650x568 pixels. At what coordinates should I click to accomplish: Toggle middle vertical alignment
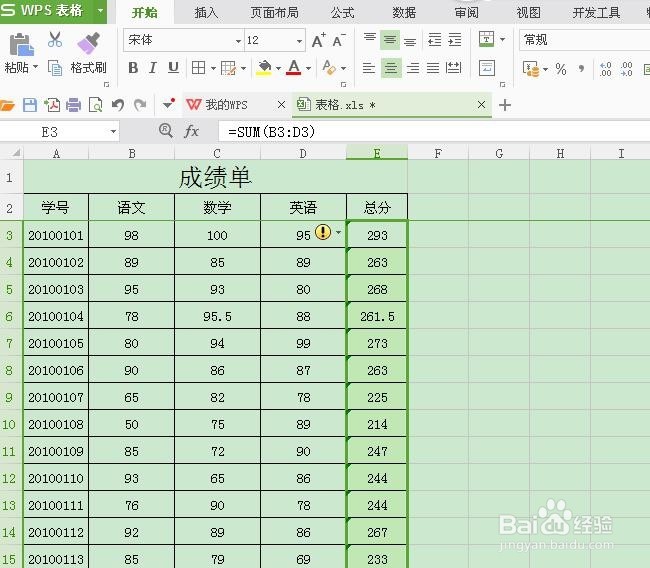click(x=390, y=40)
